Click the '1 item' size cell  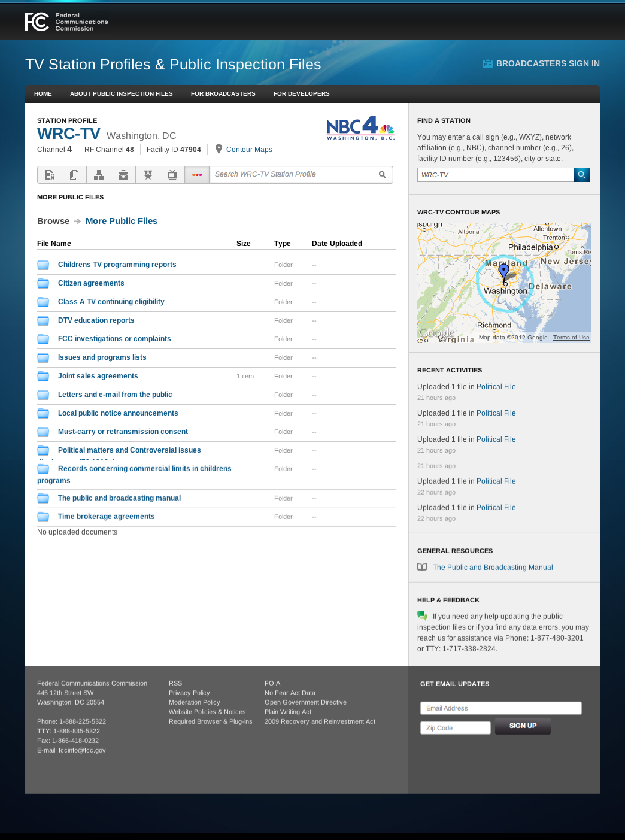pyautogui.click(x=245, y=377)
